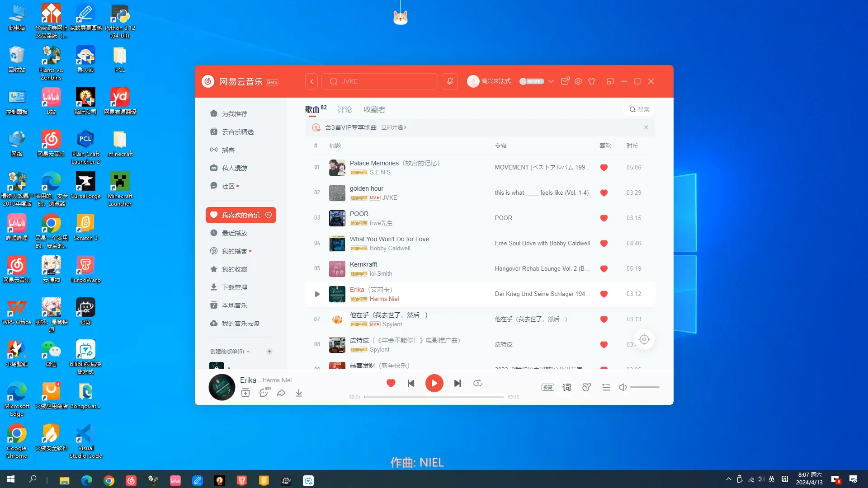Open the share icon for current song
The width and height of the screenshot is (868, 488).
coord(281,393)
